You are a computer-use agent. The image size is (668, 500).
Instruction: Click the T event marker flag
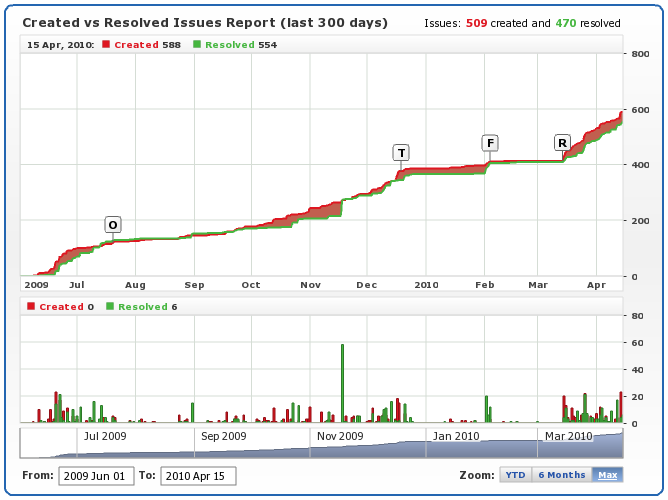click(401, 153)
